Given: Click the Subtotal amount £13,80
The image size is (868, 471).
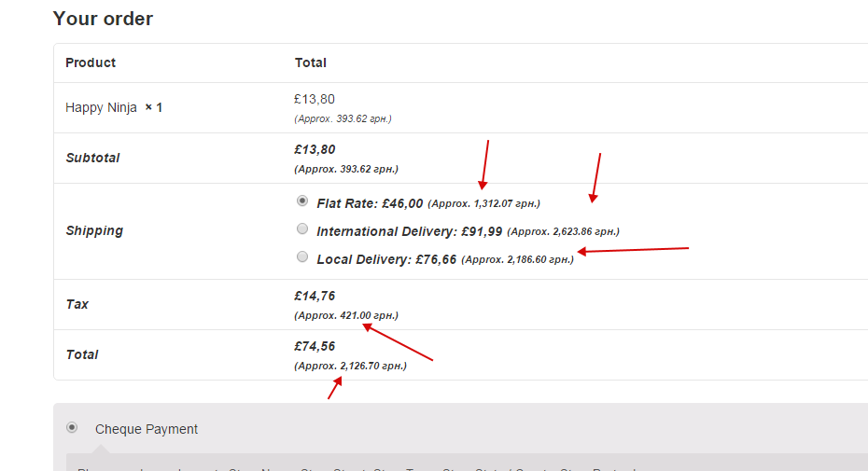Looking at the screenshot, I should [315, 149].
